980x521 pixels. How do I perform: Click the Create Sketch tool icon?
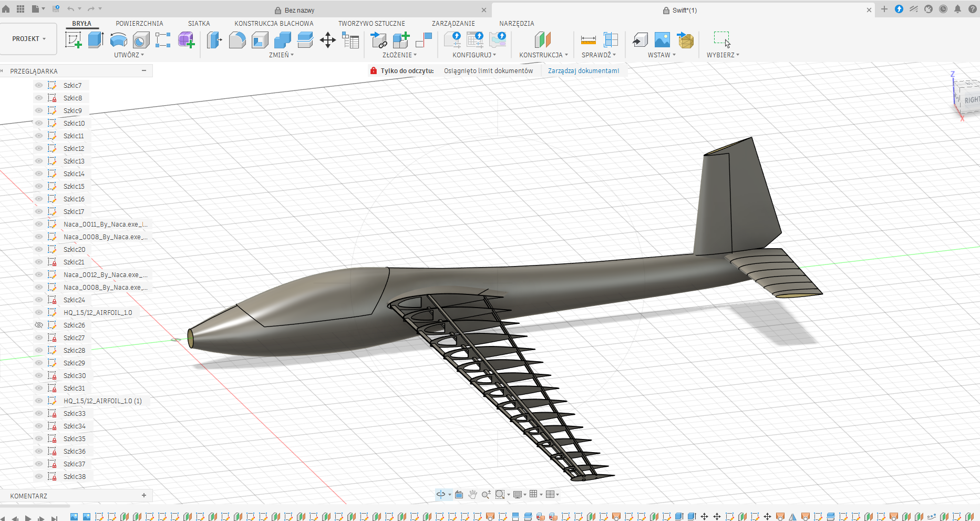click(x=73, y=40)
